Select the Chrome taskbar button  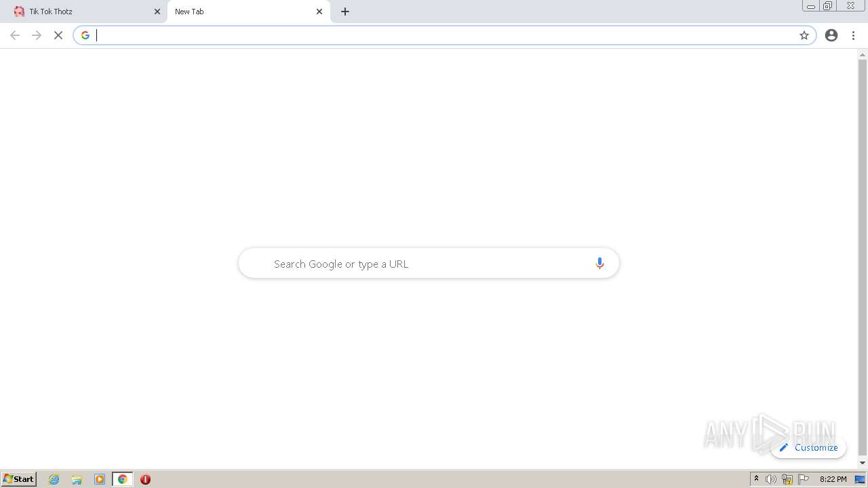123,479
